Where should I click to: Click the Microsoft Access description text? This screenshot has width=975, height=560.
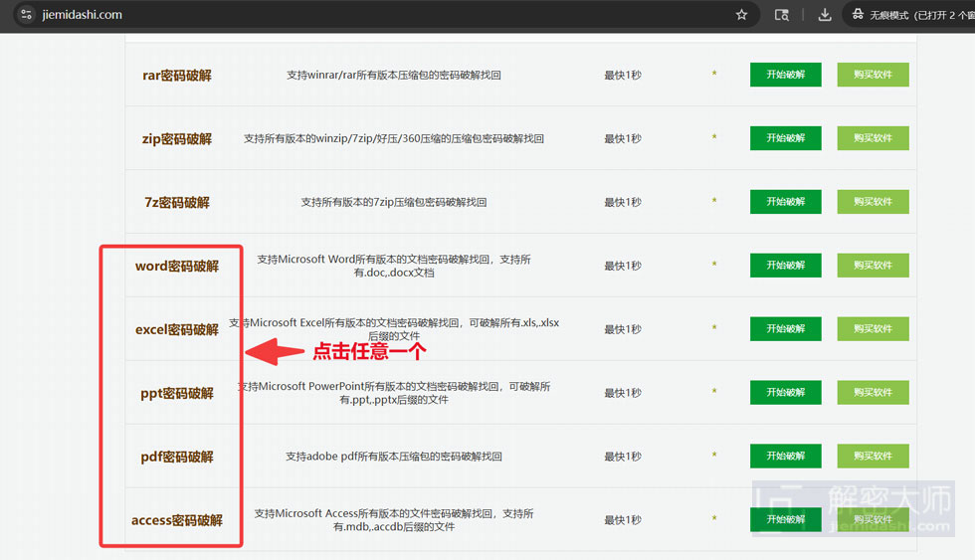(x=394, y=520)
